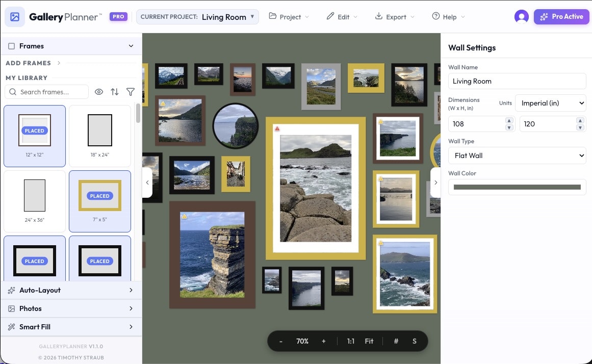Screen dimensions: 592x364
Task: Click the Wall Color swatch
Action: (517, 187)
